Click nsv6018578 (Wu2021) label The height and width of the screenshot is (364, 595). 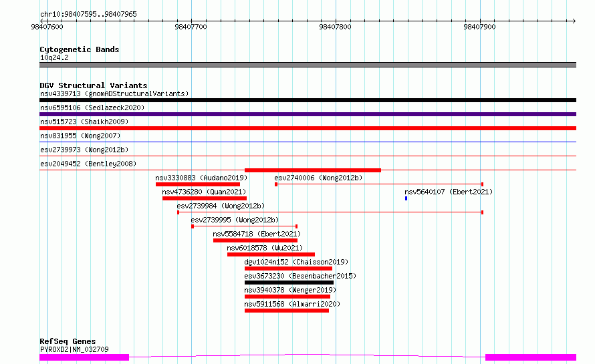point(265,248)
